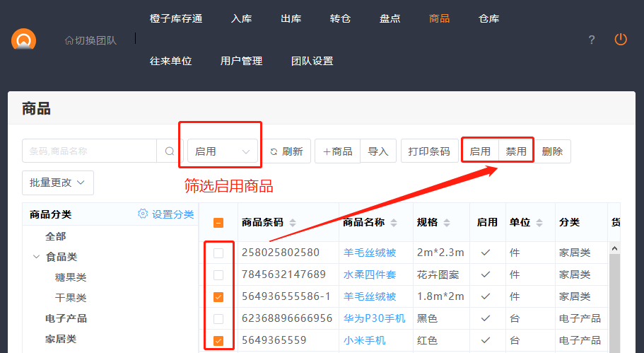Click the orange power logout icon

point(621,40)
